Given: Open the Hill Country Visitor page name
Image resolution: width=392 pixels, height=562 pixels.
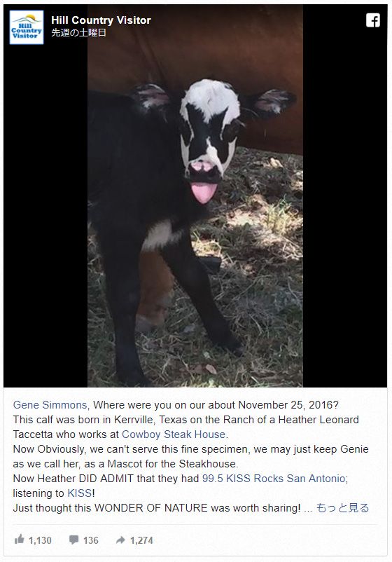Looking at the screenshot, I should point(101,20).
